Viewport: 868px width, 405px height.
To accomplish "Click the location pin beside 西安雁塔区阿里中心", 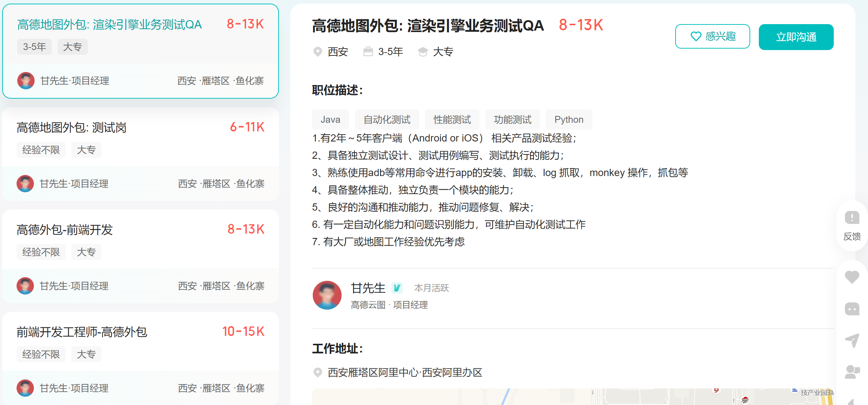I will tap(317, 372).
